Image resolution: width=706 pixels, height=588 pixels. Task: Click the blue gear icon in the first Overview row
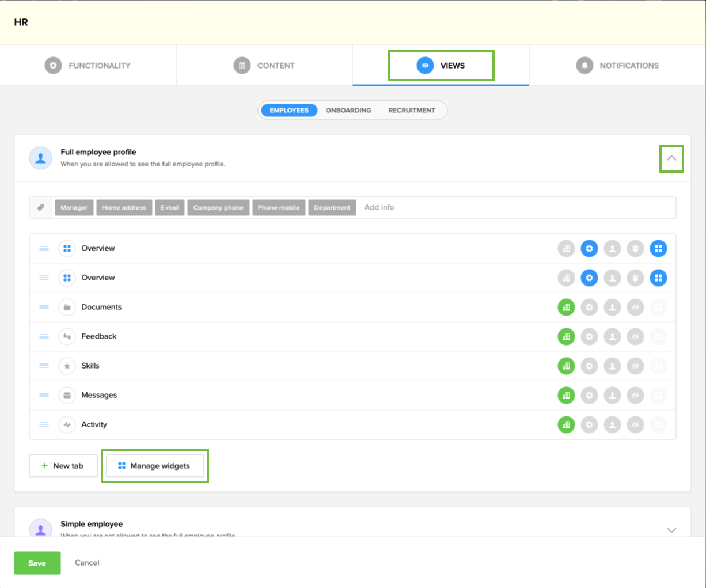tap(589, 249)
